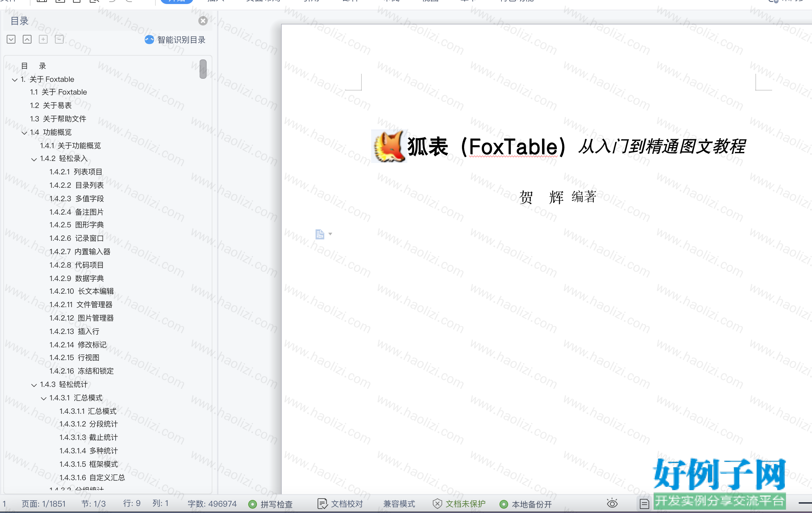Viewport: 812px width, 513px height.
Task: Jump to 1.4.2.15 行视图
Action: [x=74, y=358]
